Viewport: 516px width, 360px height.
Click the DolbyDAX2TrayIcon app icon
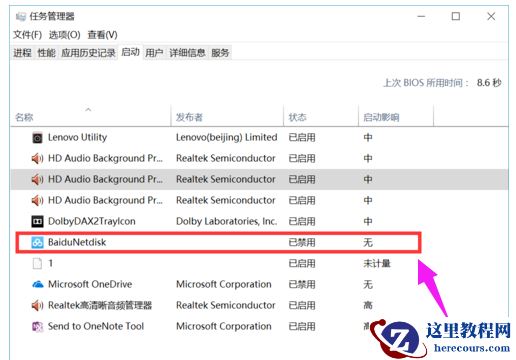[37, 221]
